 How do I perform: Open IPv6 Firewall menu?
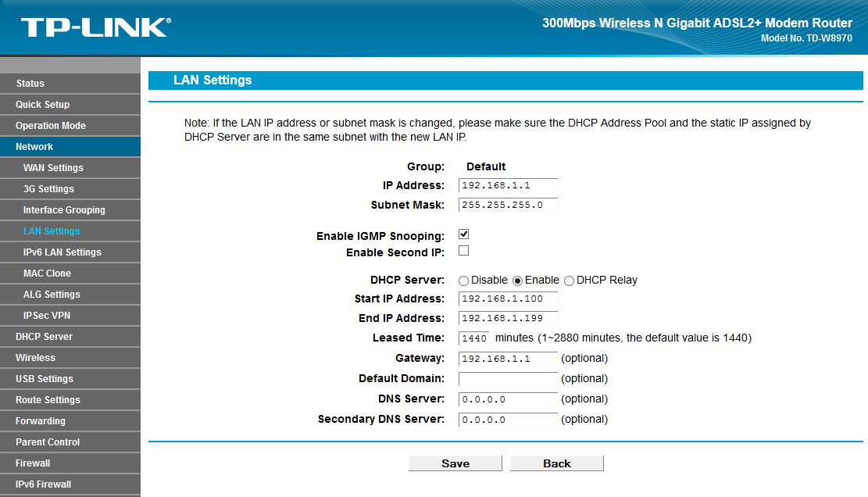70,484
